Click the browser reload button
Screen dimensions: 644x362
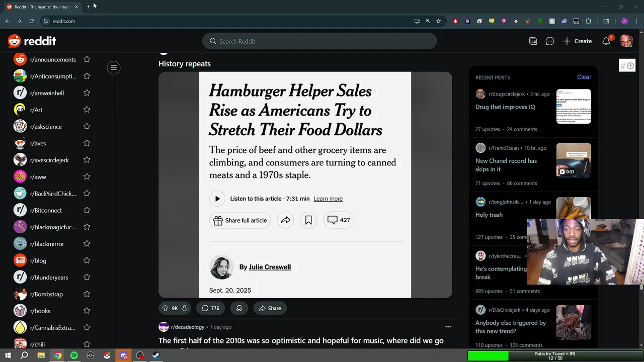31,21
